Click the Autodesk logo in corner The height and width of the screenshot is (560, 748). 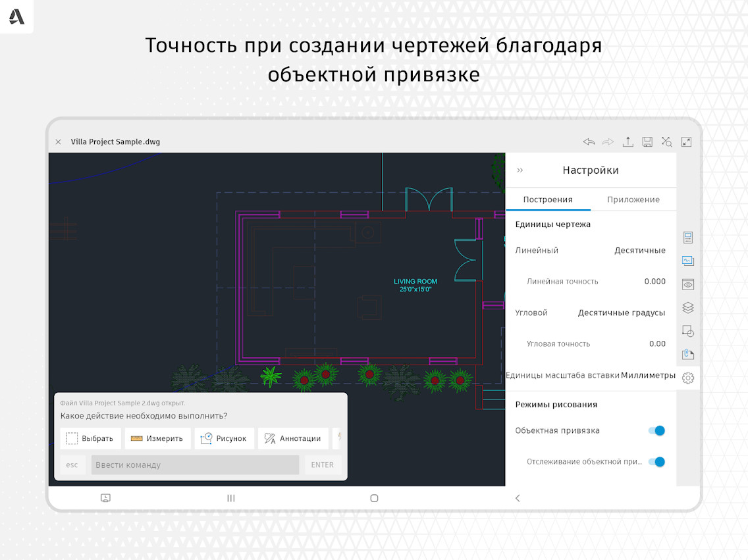16,16
